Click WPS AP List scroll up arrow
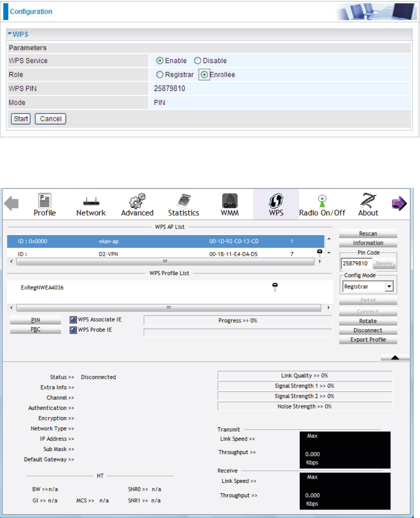Viewport: 420px width, 518px height. 329,239
